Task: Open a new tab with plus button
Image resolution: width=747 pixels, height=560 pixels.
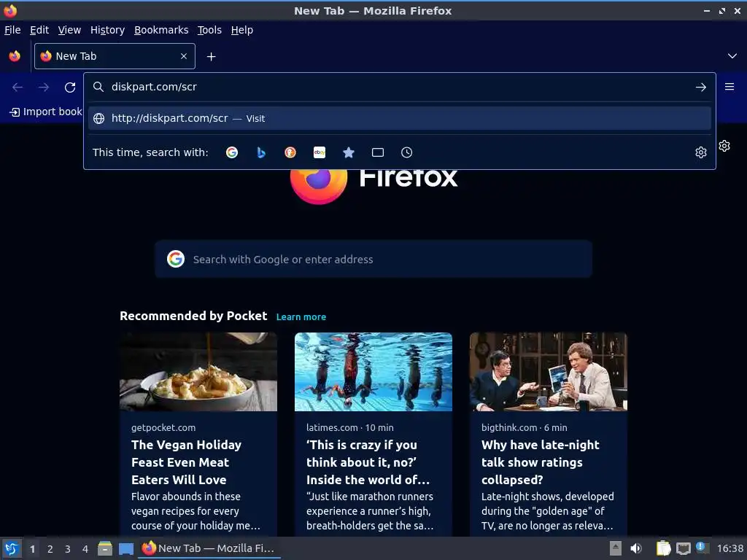Action: (x=211, y=57)
